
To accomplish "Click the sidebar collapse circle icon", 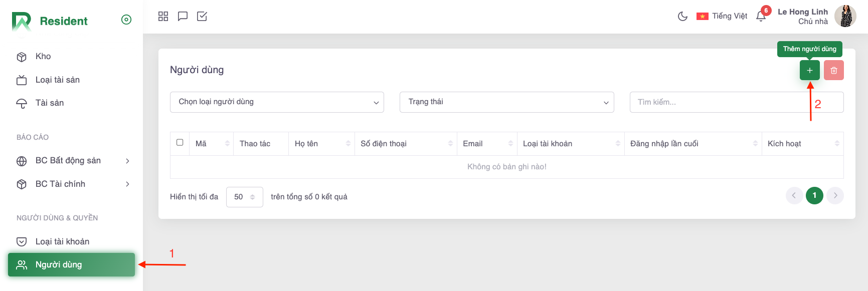I will pos(126,20).
